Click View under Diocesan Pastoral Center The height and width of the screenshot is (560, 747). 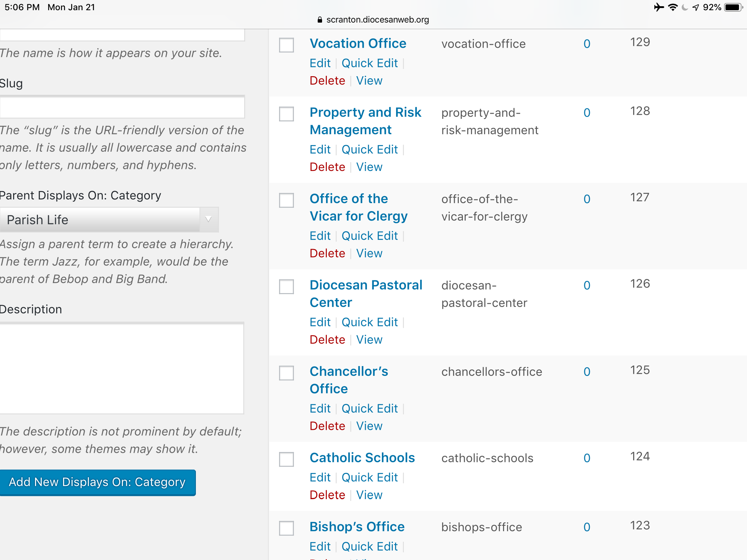coord(369,340)
